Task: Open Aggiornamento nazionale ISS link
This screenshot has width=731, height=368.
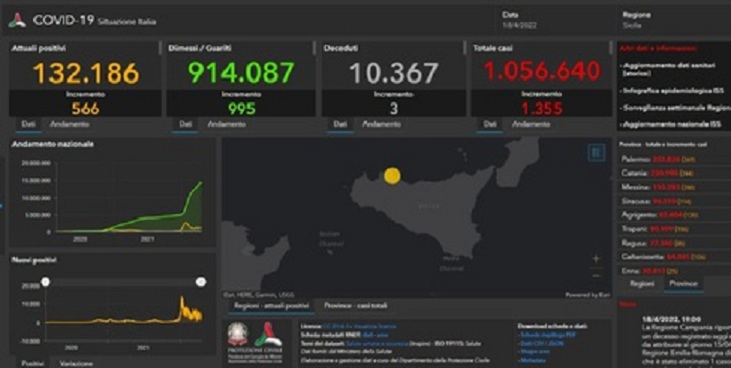Action: pyautogui.click(x=671, y=125)
